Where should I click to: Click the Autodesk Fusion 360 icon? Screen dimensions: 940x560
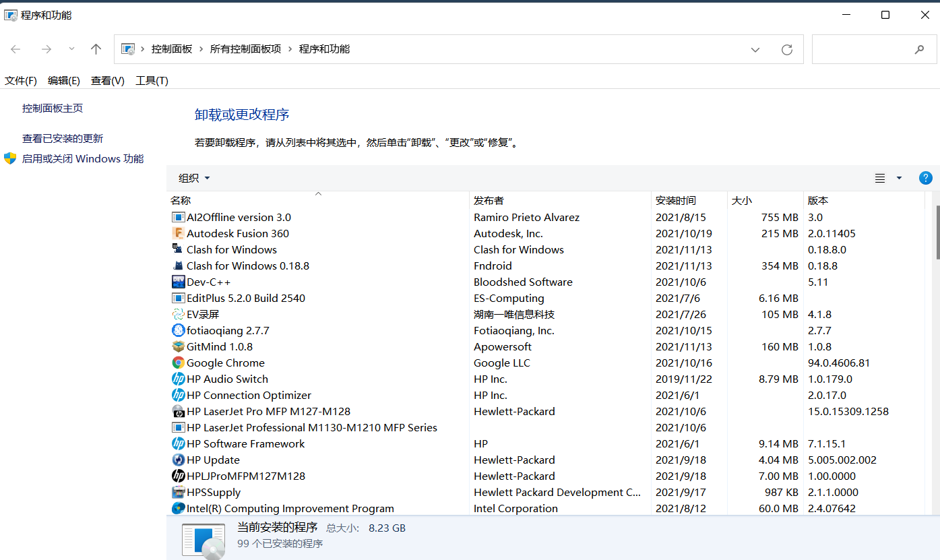pos(178,233)
